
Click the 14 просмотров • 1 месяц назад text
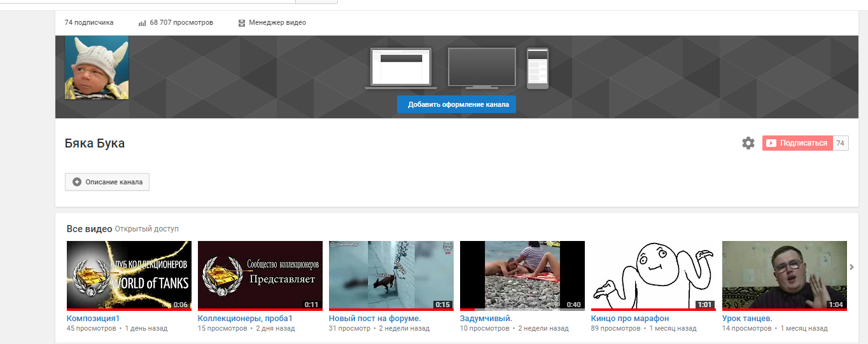[x=775, y=329]
